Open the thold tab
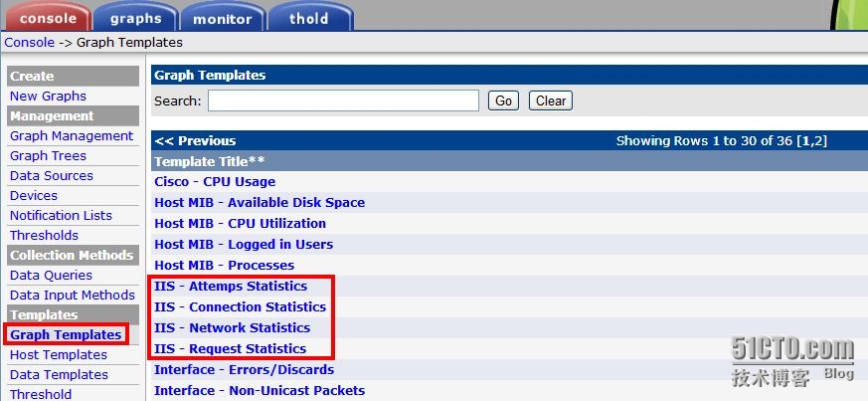Image resolution: width=868 pixels, height=401 pixels. pyautogui.click(x=309, y=17)
